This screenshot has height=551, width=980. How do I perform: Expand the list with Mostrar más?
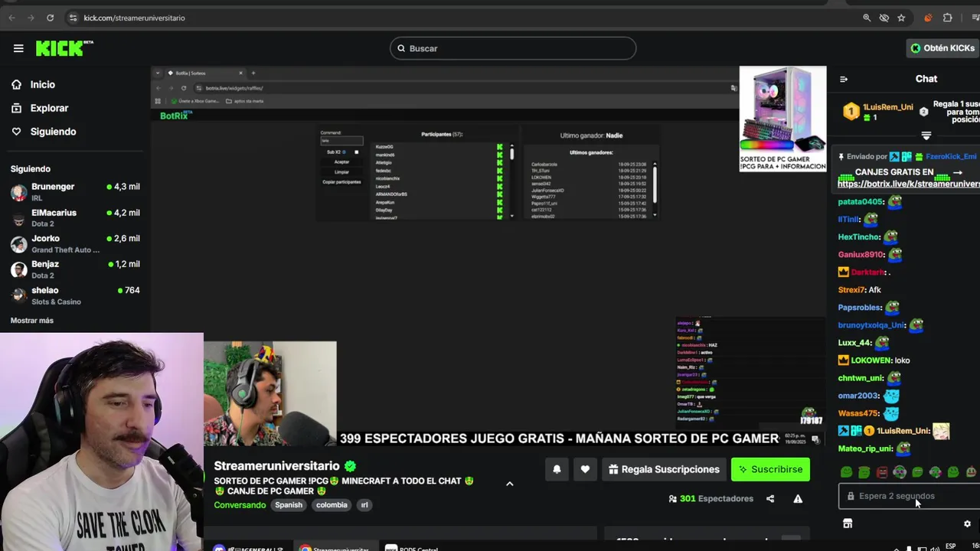tap(32, 321)
